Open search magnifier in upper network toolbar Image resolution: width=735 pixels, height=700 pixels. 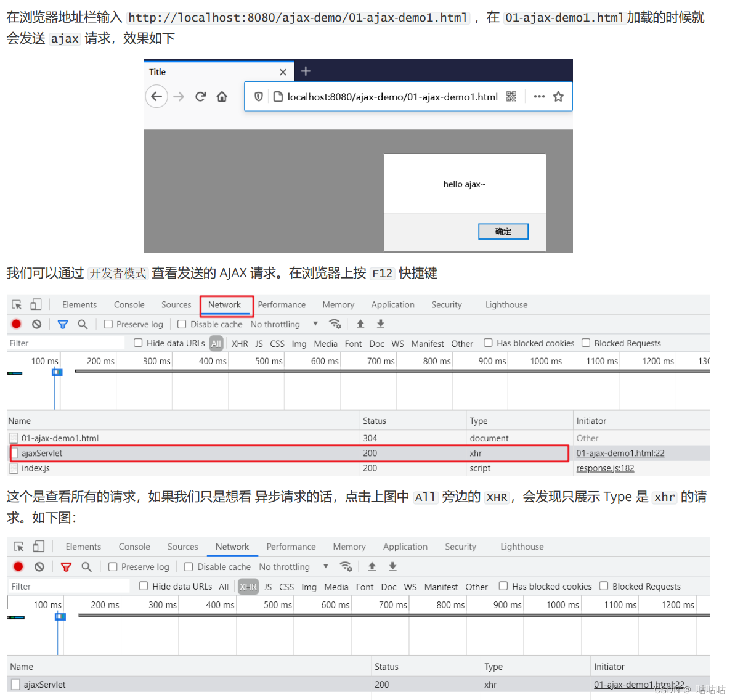click(83, 324)
